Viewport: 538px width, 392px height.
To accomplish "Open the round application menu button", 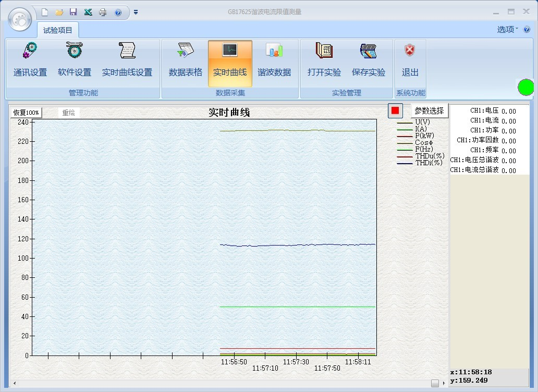I will pos(20,20).
